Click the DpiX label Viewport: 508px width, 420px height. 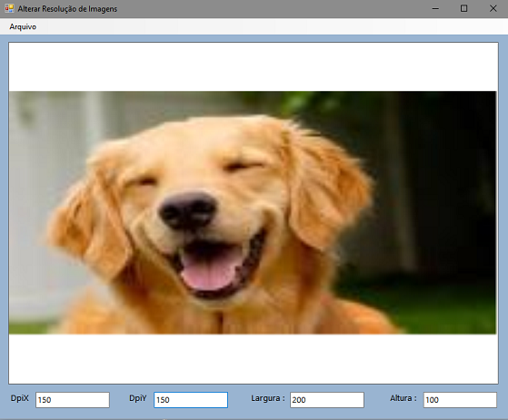click(x=19, y=398)
